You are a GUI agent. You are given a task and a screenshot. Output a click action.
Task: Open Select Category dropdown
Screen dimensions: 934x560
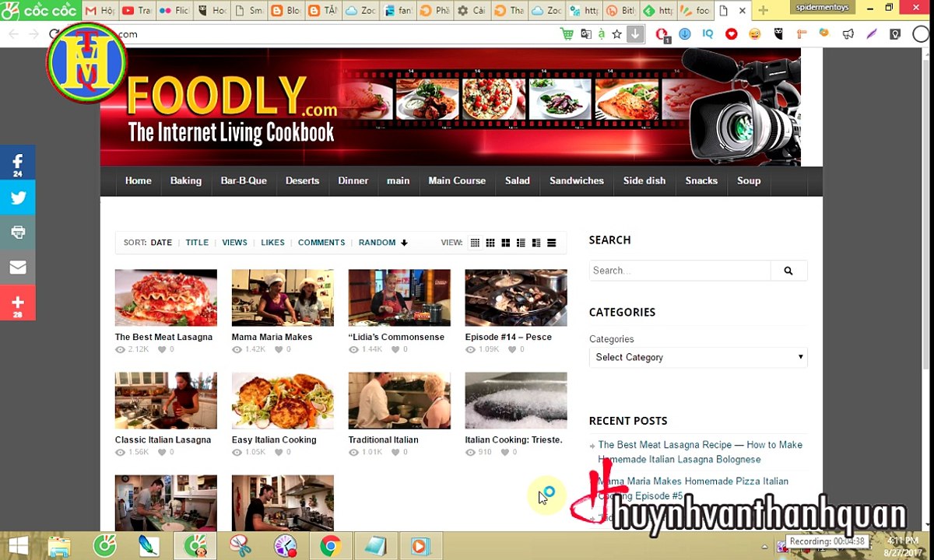tap(698, 357)
